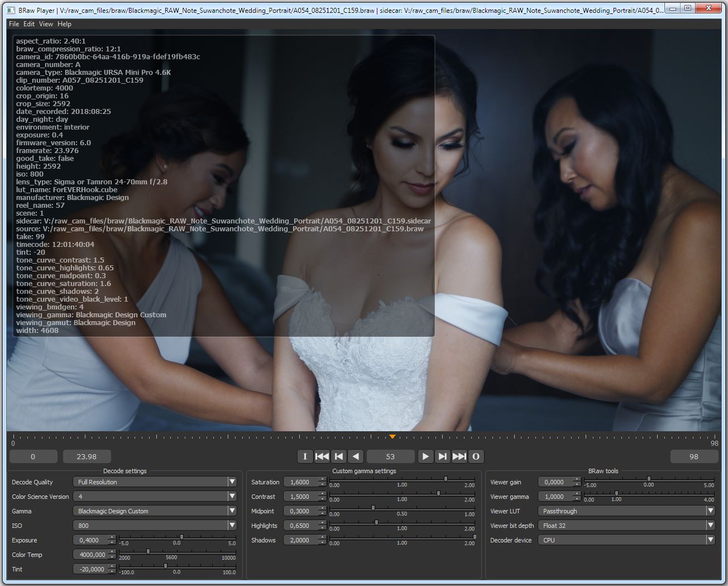
Task: Click the Viewer gamma slider handle
Action: (x=616, y=493)
